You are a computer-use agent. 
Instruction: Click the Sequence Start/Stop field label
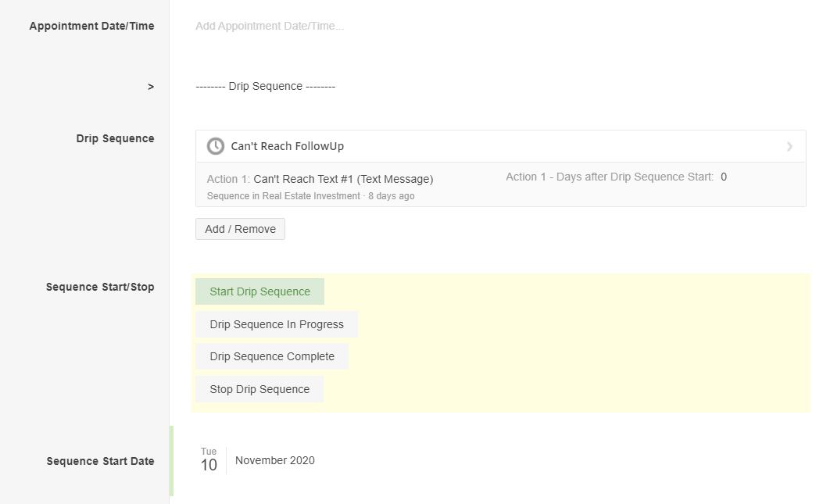click(100, 287)
